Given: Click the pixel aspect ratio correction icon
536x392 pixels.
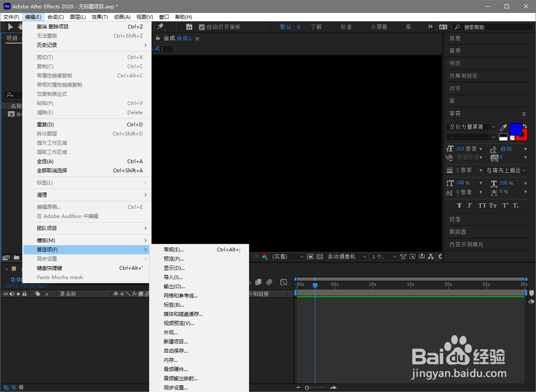Looking at the screenshot, I should pyautogui.click(x=403, y=256).
